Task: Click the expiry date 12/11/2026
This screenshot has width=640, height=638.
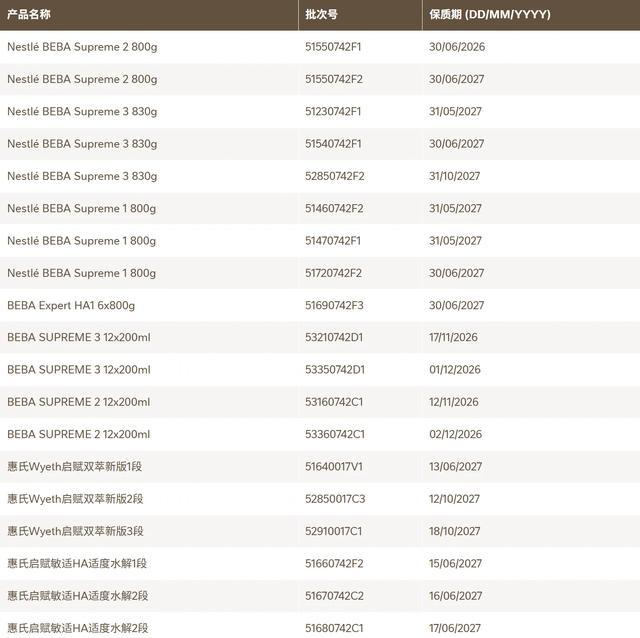Action: pos(453,402)
